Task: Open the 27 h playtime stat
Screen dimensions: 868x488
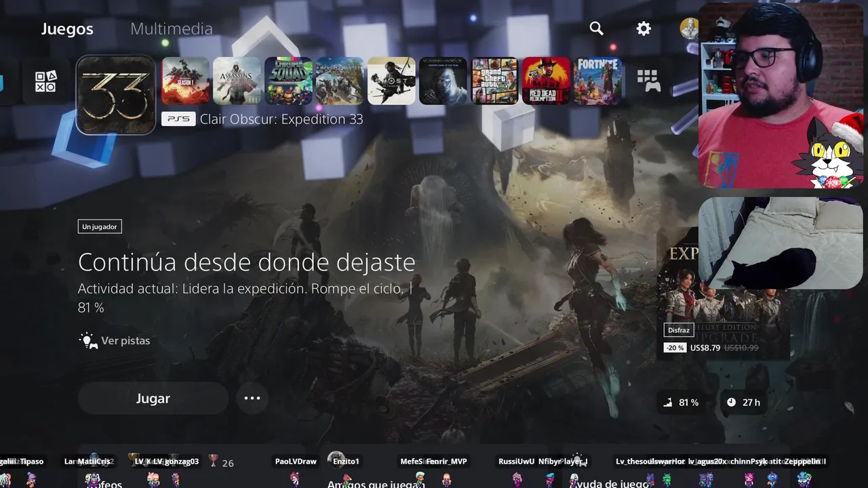Action: tap(743, 403)
